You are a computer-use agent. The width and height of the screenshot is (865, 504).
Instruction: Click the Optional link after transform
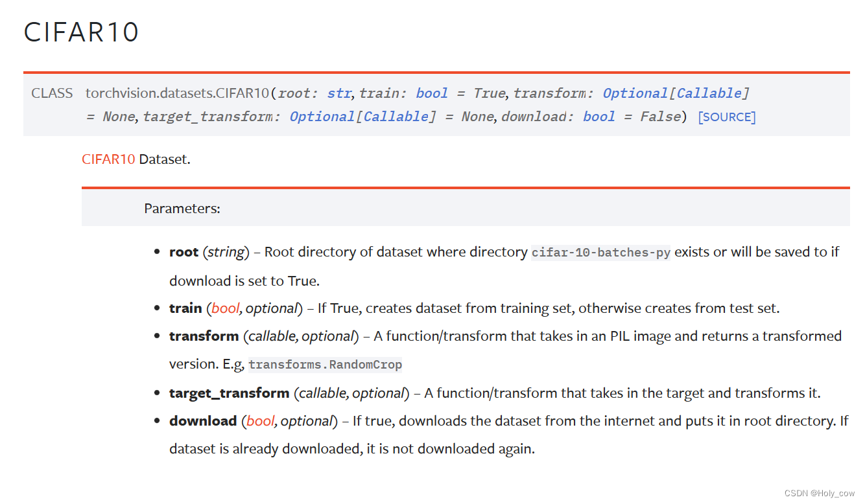tap(635, 93)
